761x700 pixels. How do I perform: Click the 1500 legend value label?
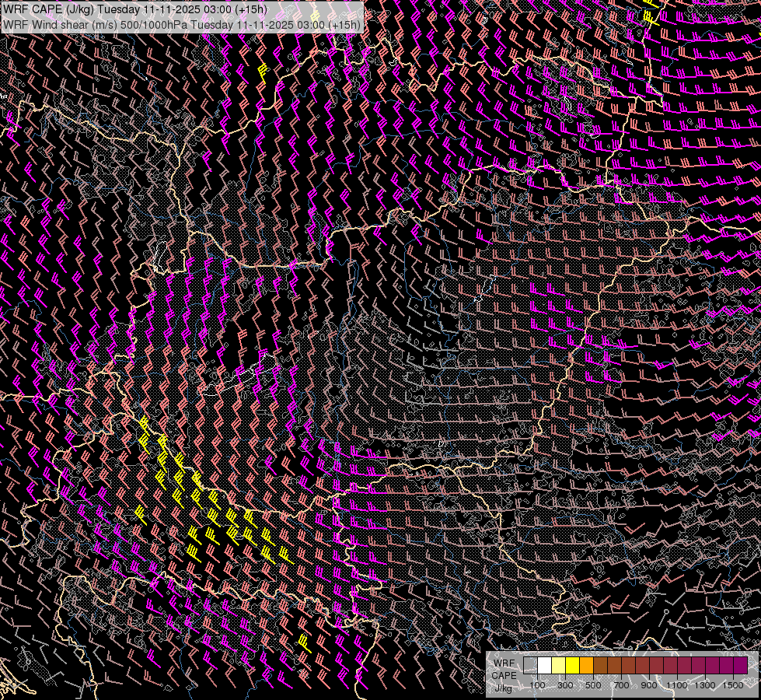733,685
